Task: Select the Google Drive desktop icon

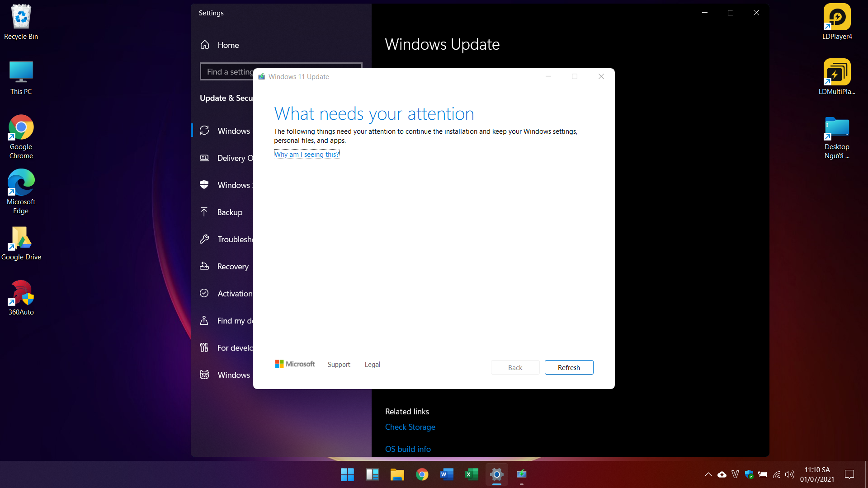Action: (x=21, y=244)
